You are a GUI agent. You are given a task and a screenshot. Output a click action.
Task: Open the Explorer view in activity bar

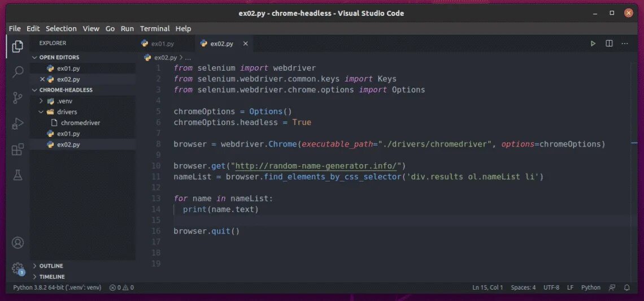pos(18,46)
